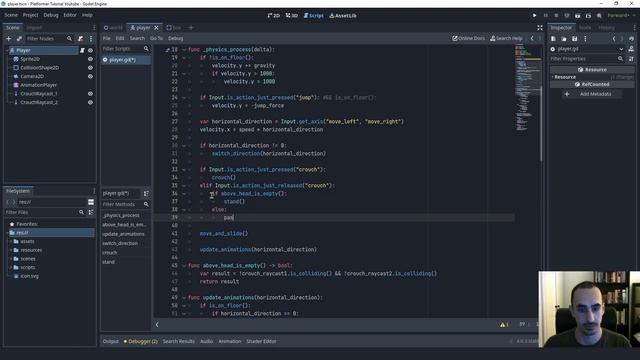Open Forward+ renderer dropdown
This screenshot has height=360, width=640.
(x=621, y=16)
